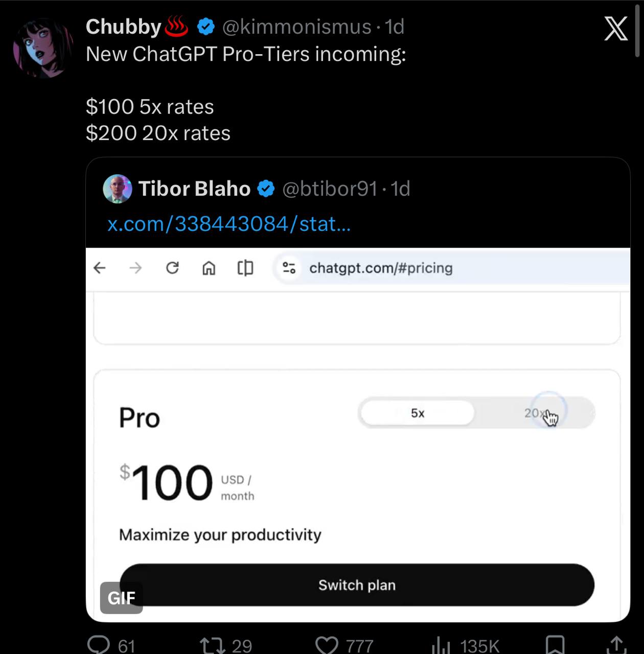The height and width of the screenshot is (654, 644).
Task: Open the browser side panel icon
Action: pyautogui.click(x=245, y=268)
